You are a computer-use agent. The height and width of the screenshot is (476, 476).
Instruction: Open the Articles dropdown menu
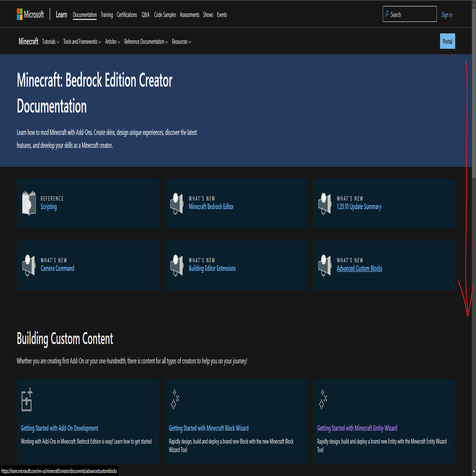113,42
